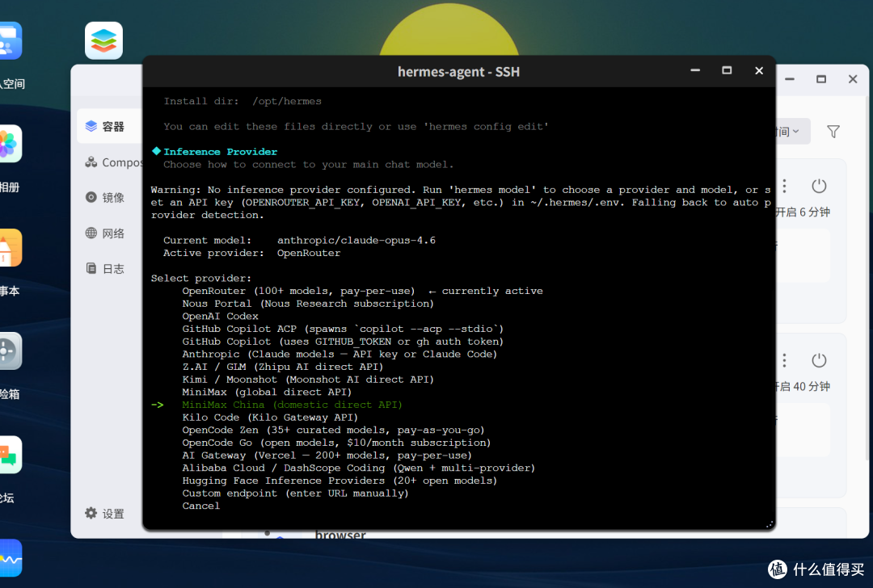Toggle power for container started 40 minutes
Viewport: 873px width, 588px height.
point(819,360)
